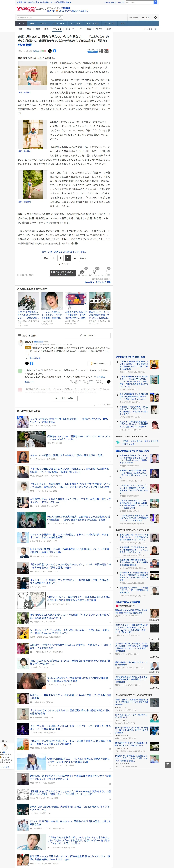The height and width of the screenshot is (868, 174).
Task: Click the web search field at top
Action: [x=139, y=2]
